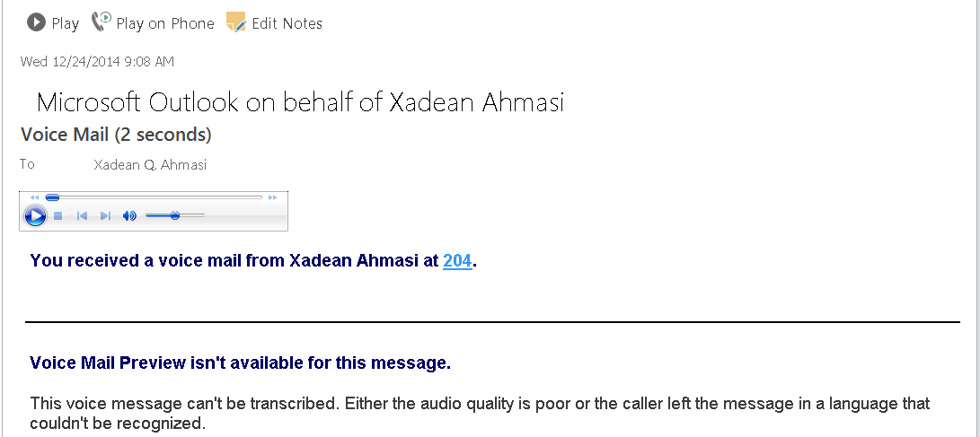The image size is (980, 437).
Task: Click the Wed 12/24/2014 timestamp
Action: click(98, 61)
